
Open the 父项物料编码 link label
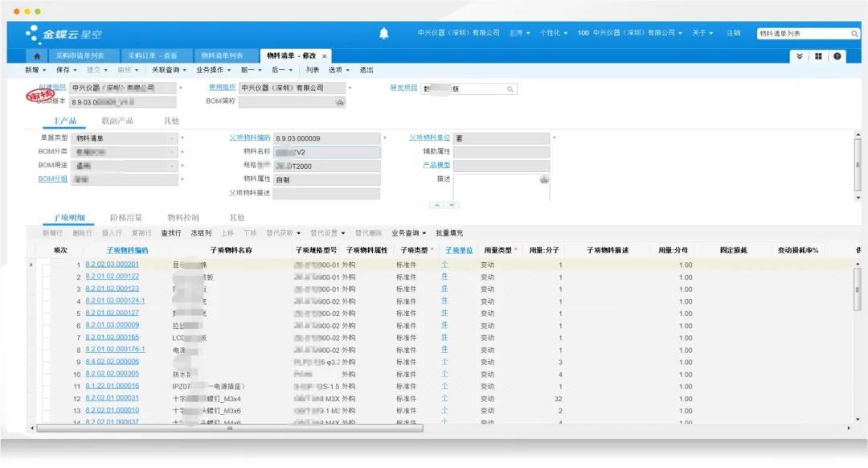coord(250,138)
